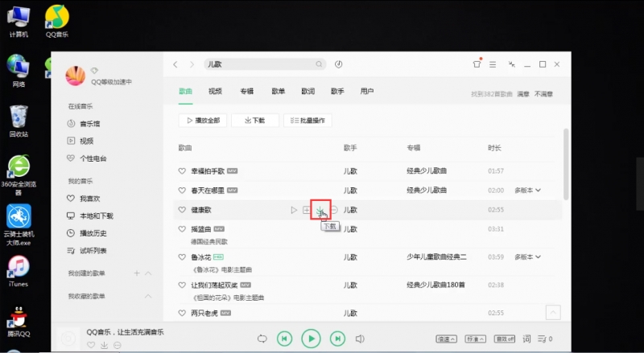Viewport: 644px width, 353px height.
Task: Open 播放历史 in sidebar
Action: (87, 233)
